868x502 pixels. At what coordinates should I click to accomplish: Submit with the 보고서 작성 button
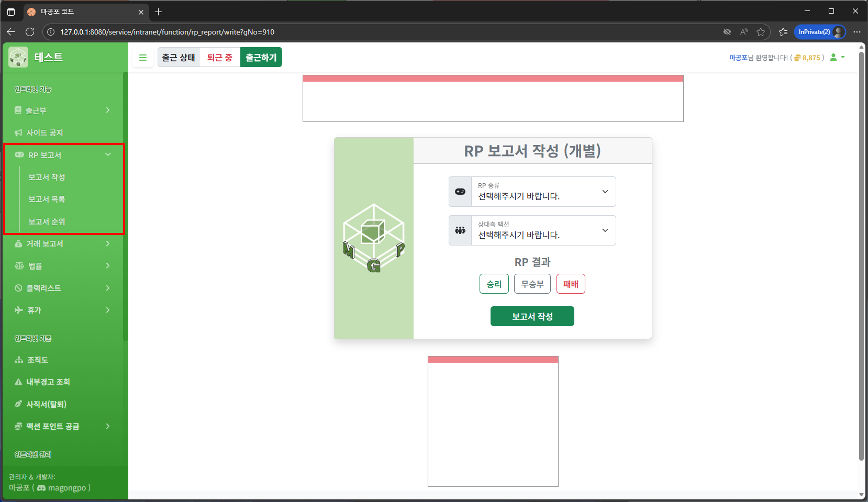coord(532,316)
